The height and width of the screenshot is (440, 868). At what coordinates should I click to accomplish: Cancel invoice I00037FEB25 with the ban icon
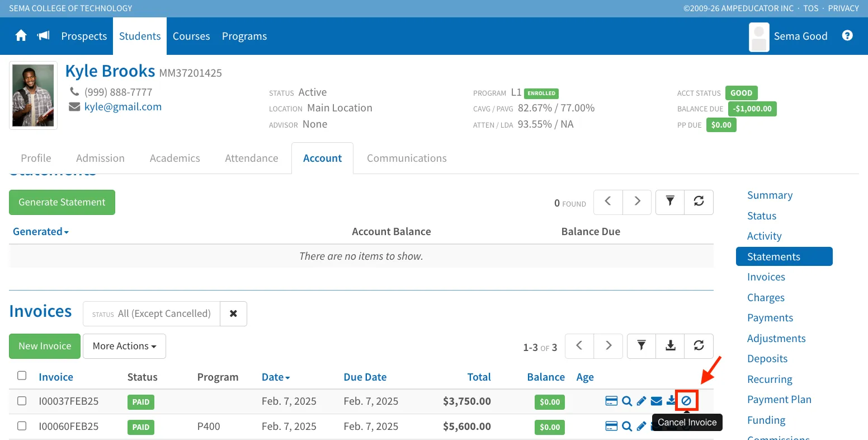click(x=686, y=401)
